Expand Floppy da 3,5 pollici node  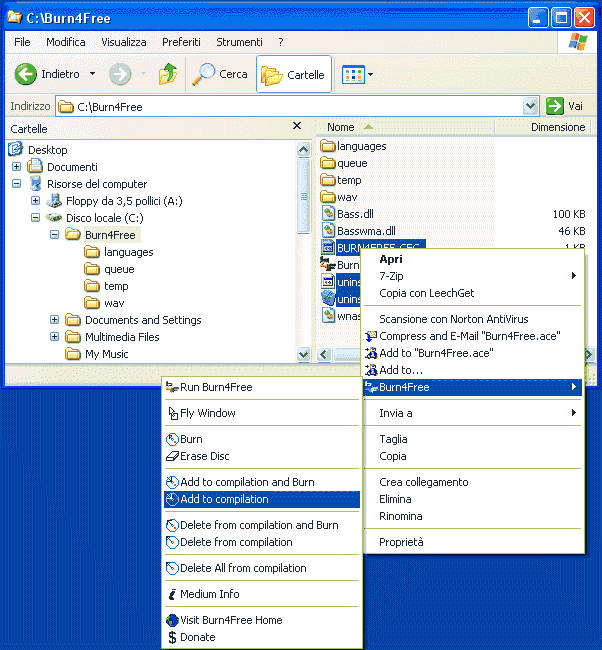click(x=36, y=201)
